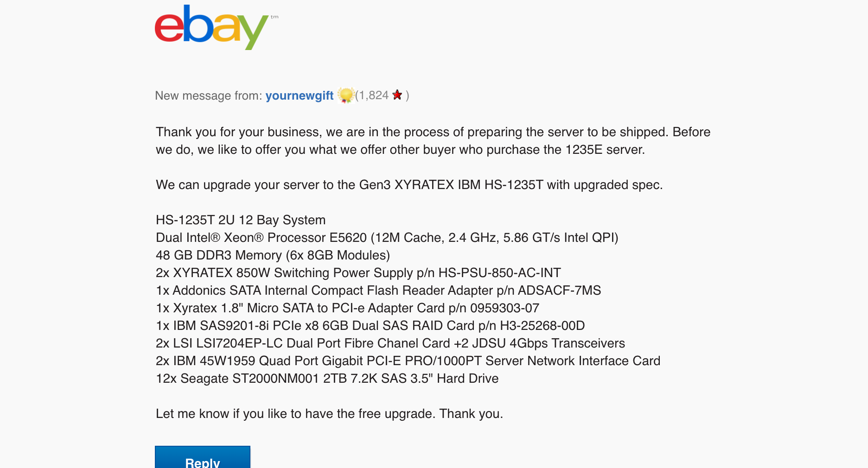Image resolution: width=868 pixels, height=468 pixels.
Task: Click the LSI7204EP-LC Fibre Chanel Card line
Action: pos(390,343)
